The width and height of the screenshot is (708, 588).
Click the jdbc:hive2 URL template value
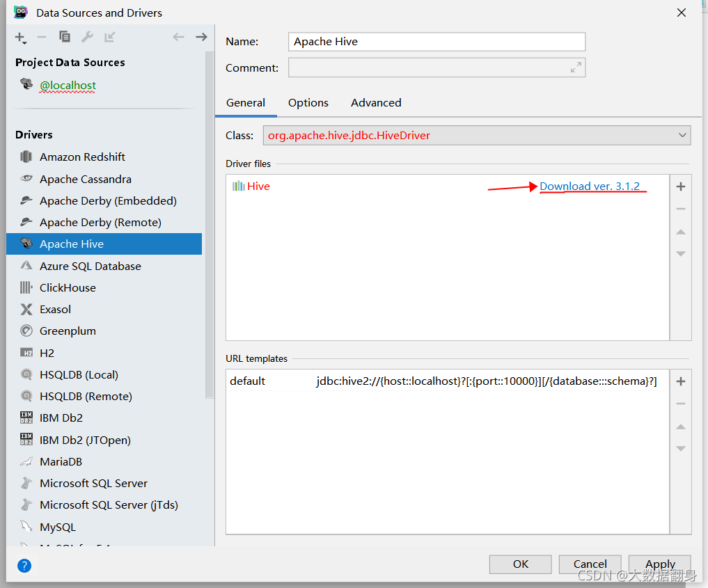tap(487, 381)
